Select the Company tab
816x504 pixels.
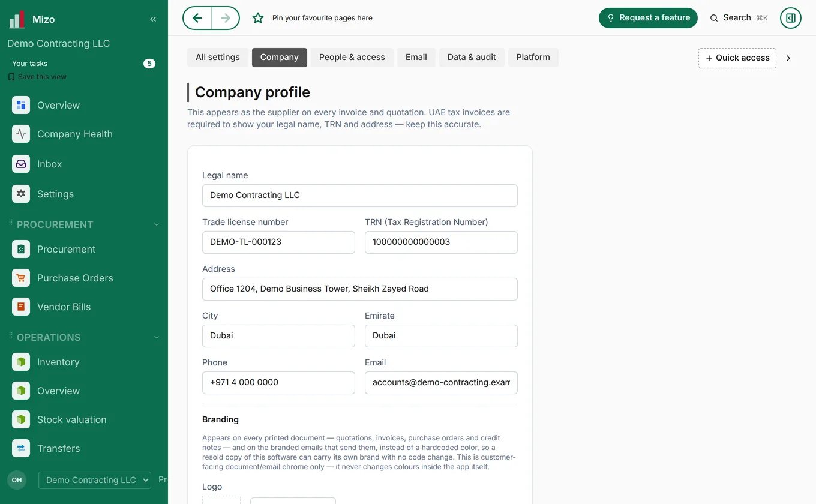click(x=280, y=58)
